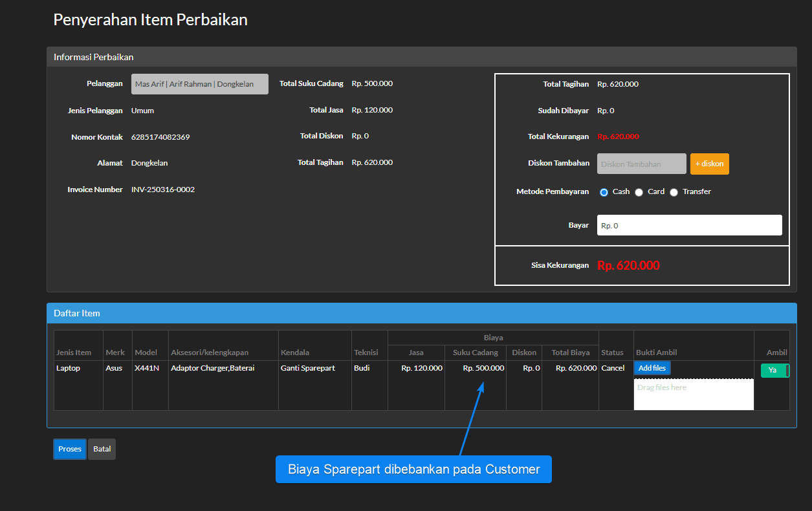Click the Pelanggan customer name field

(x=199, y=84)
